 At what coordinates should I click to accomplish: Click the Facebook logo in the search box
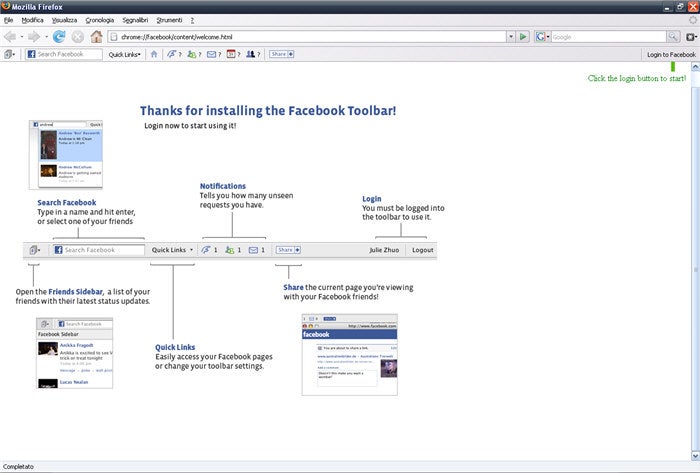coord(31,54)
